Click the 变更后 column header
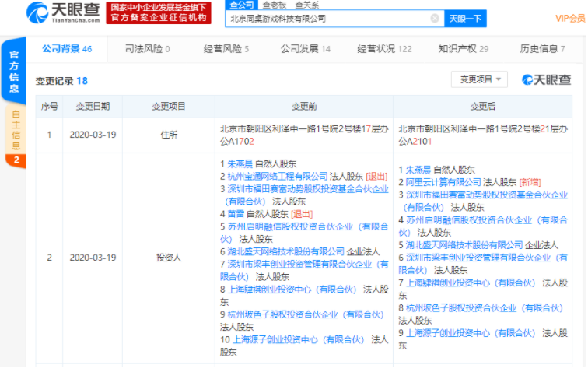The height and width of the screenshot is (372, 588). pyautogui.click(x=482, y=107)
